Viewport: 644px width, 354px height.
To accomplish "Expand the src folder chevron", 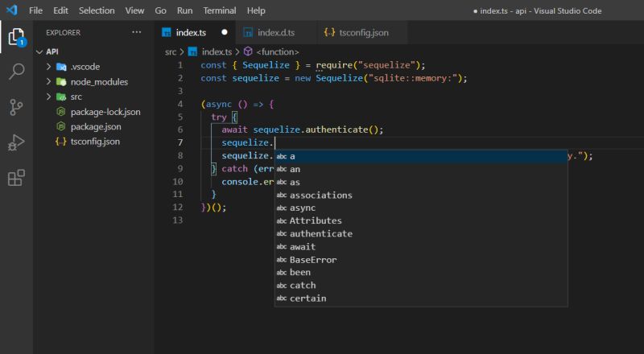I will coord(48,97).
